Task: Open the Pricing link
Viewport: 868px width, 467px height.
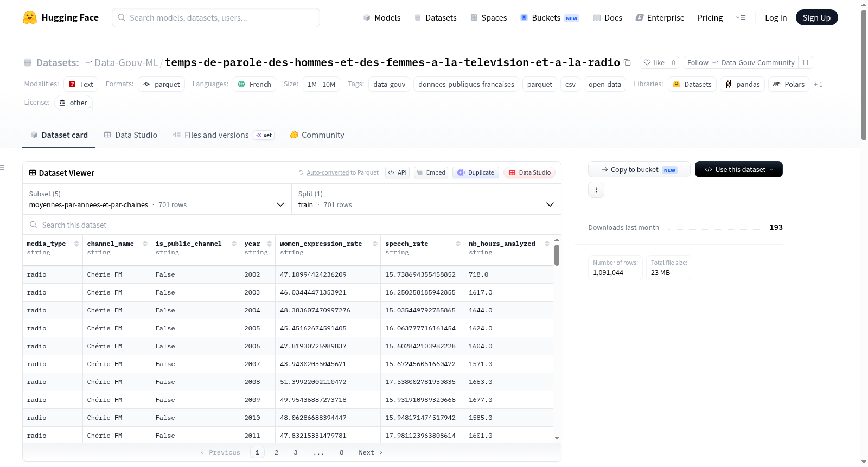Action: click(710, 17)
